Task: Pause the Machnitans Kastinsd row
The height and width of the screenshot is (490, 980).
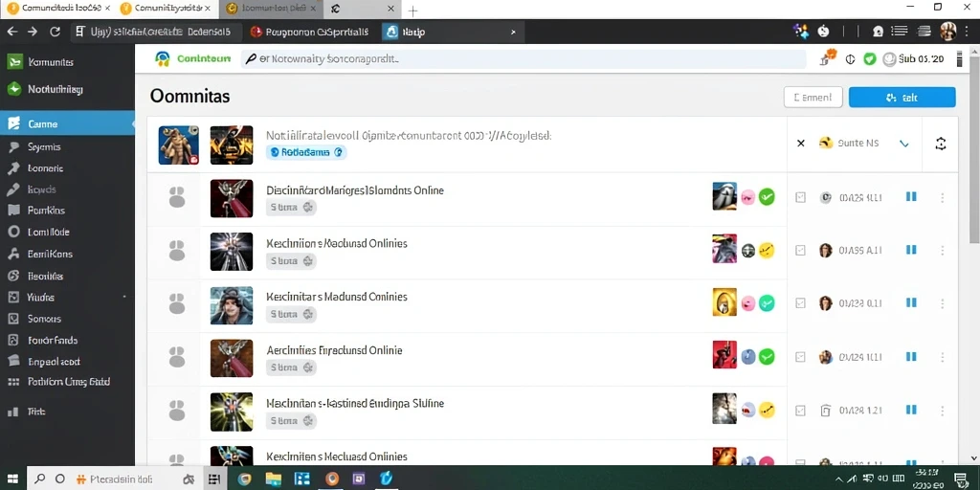Action: (x=911, y=410)
